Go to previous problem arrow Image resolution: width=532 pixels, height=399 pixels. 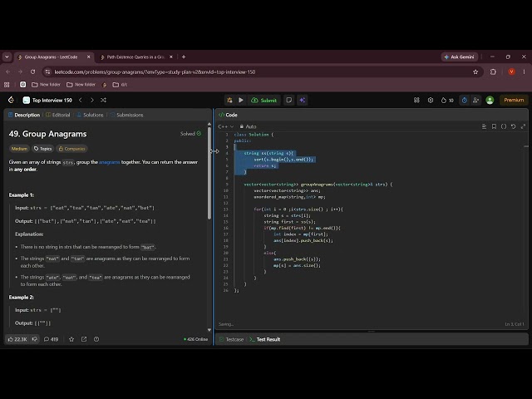click(x=81, y=100)
